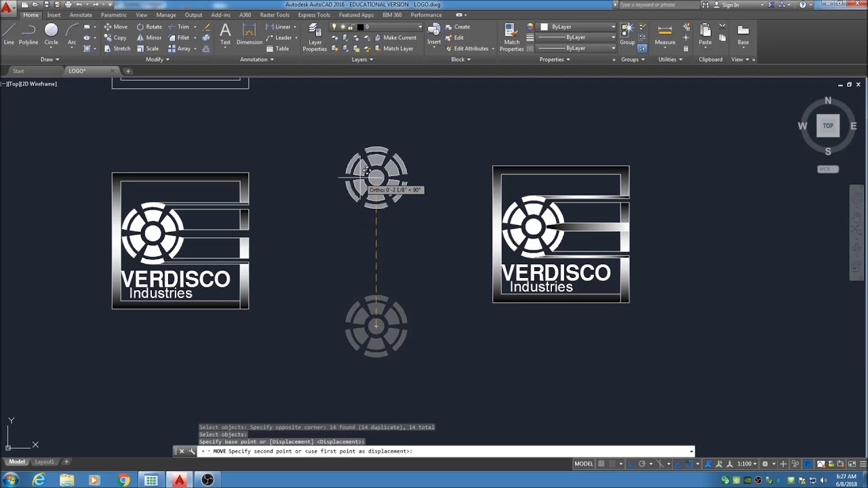Viewport: 868px width, 488px height.
Task: Toggle group selection on/off
Action: pyautogui.click(x=642, y=49)
